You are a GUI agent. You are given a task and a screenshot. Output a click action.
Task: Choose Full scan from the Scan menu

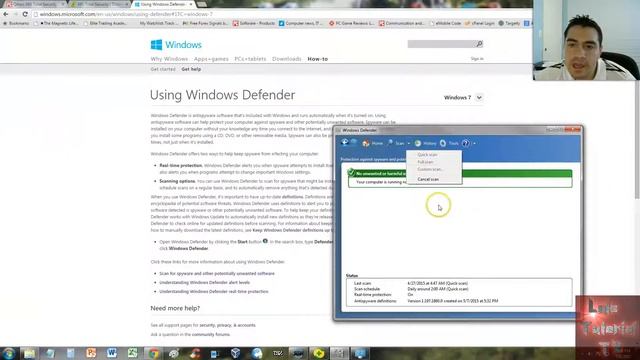(x=425, y=162)
